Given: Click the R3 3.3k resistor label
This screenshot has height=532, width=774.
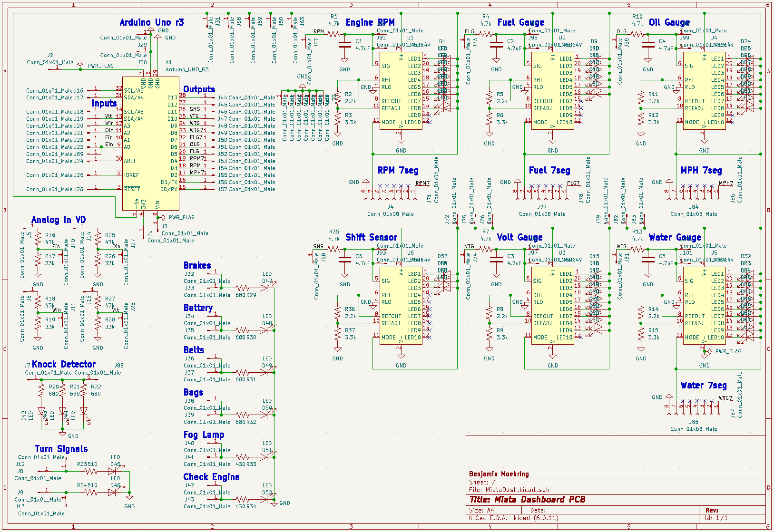Looking at the screenshot, I should click(350, 119).
